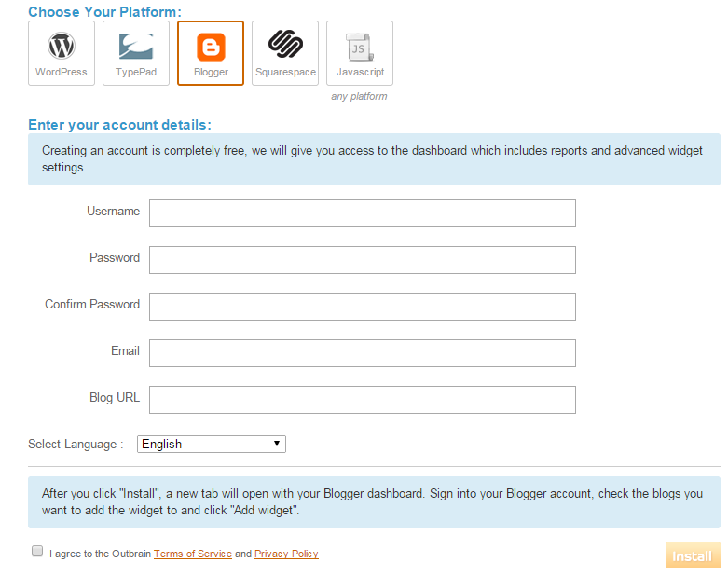Choose the TypePad platform icon
This screenshot has height=575, width=728.
[x=136, y=46]
